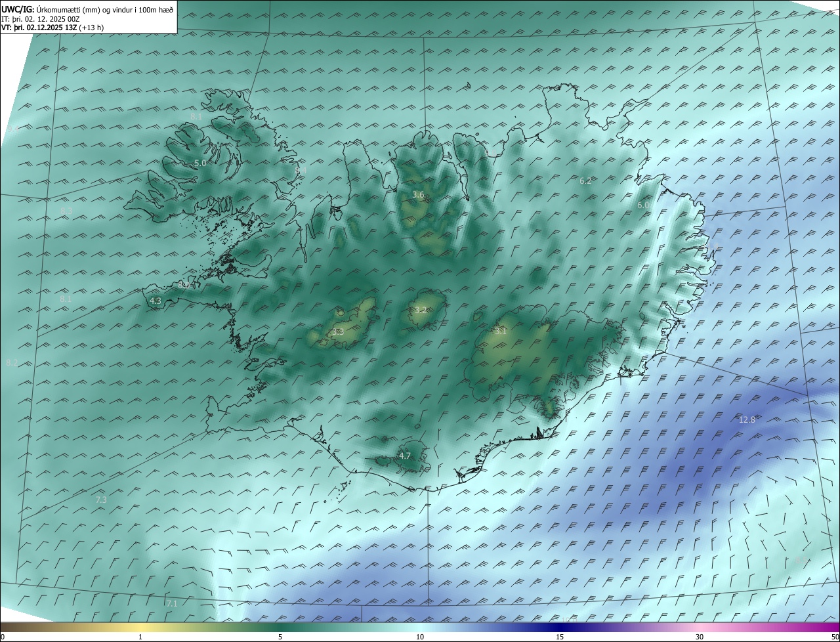Click the 8.0 value label
Image resolution: width=840 pixels, height=642 pixels.
point(184,286)
